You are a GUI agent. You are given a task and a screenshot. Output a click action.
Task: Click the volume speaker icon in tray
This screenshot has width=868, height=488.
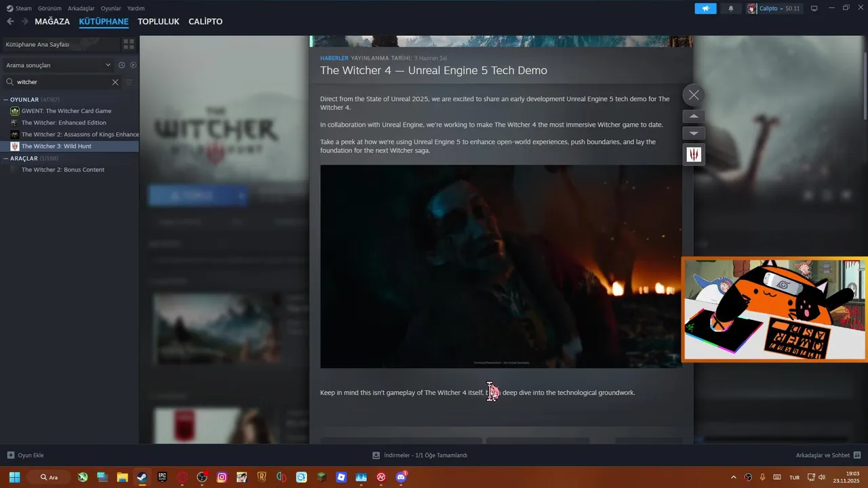(822, 477)
